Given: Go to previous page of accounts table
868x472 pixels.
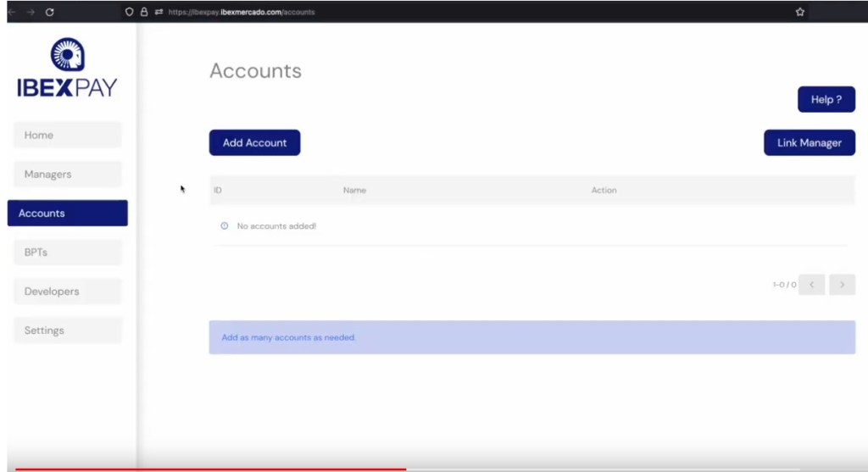Looking at the screenshot, I should click(x=811, y=285).
